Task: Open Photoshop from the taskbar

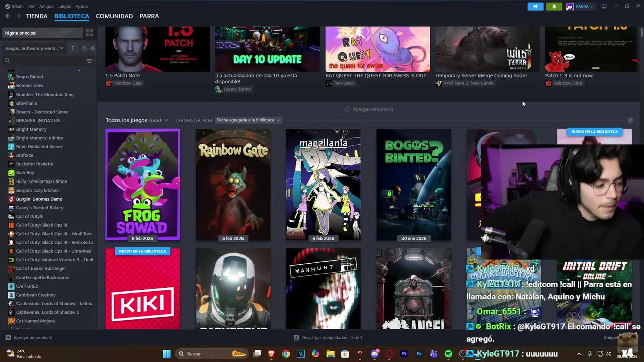Action: point(419,354)
